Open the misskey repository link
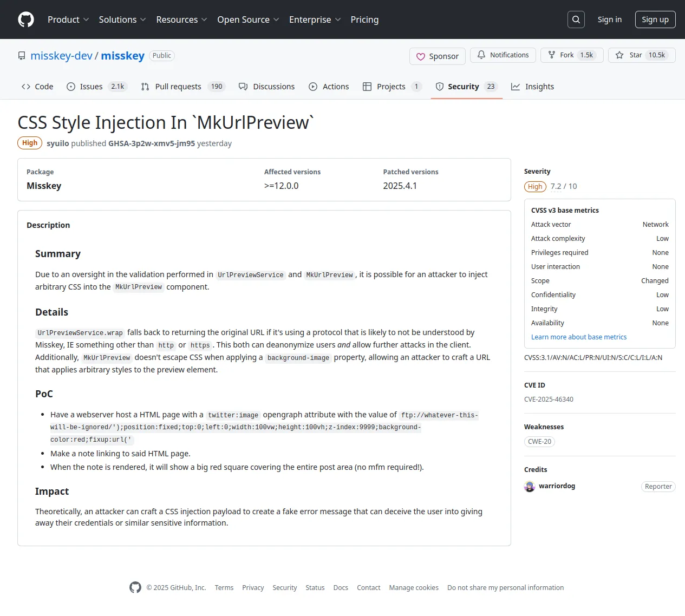Screen dimensions: 685x616 123,56
